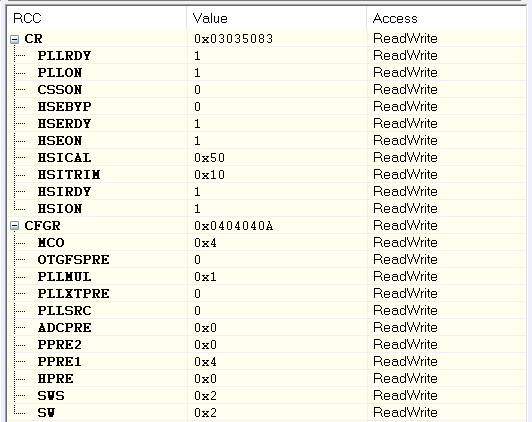Select the PLLRDY bit field
Screen dimensions: 532x422
click(x=64, y=56)
